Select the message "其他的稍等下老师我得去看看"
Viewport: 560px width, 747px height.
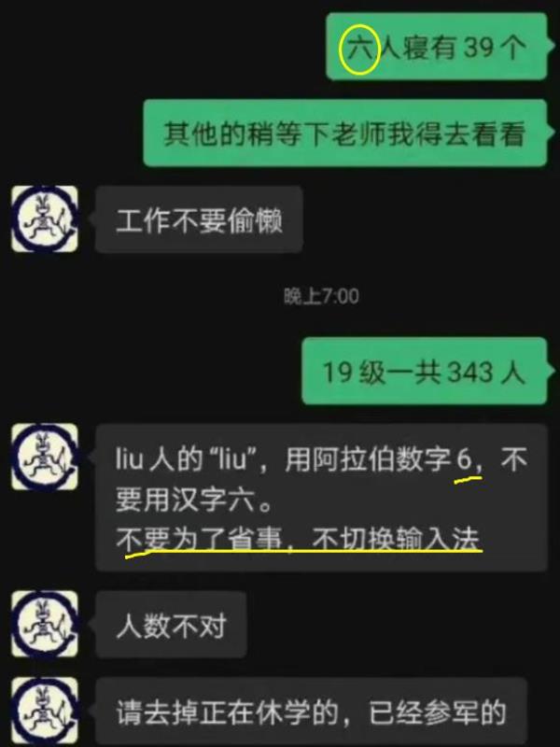point(345,133)
